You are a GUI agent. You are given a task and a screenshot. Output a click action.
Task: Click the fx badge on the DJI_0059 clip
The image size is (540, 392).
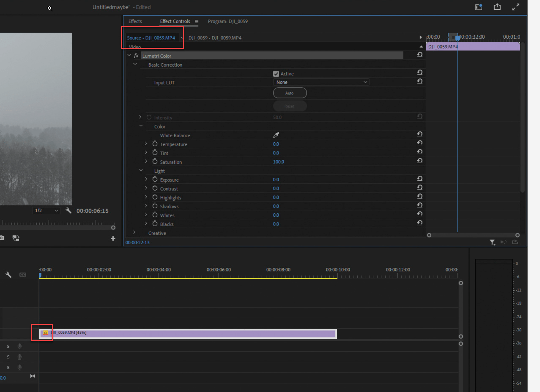(46, 333)
